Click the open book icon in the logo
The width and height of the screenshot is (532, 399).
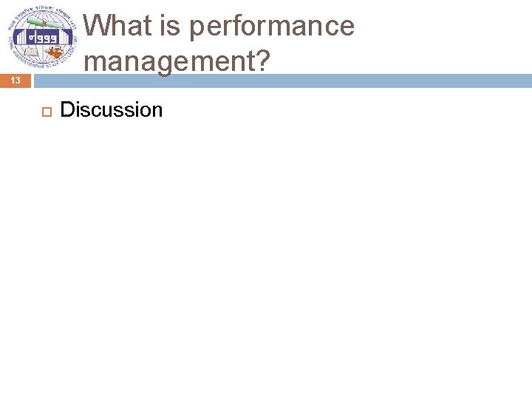pyautogui.click(x=31, y=52)
